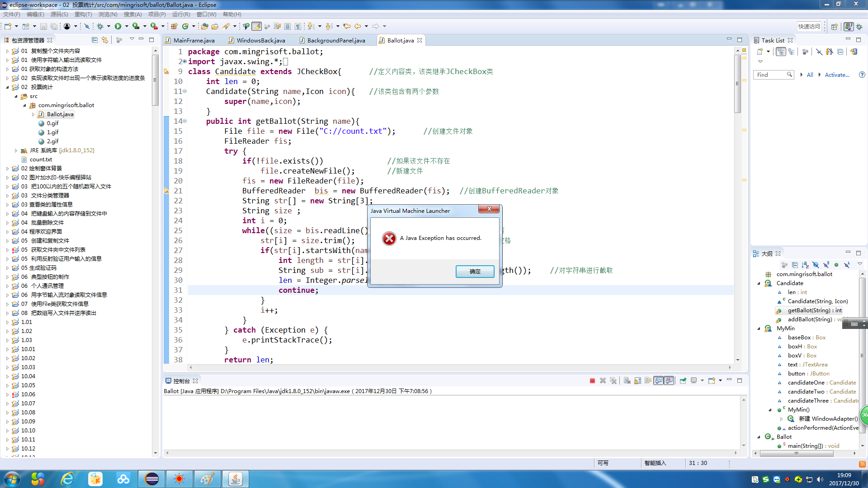Collapse the MyMin class in Outline
Screen dimensions: 868x488
pyautogui.click(x=759, y=328)
